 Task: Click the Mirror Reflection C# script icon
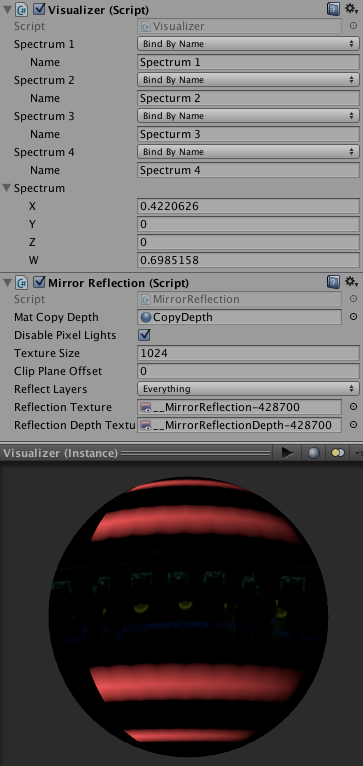click(x=21, y=282)
